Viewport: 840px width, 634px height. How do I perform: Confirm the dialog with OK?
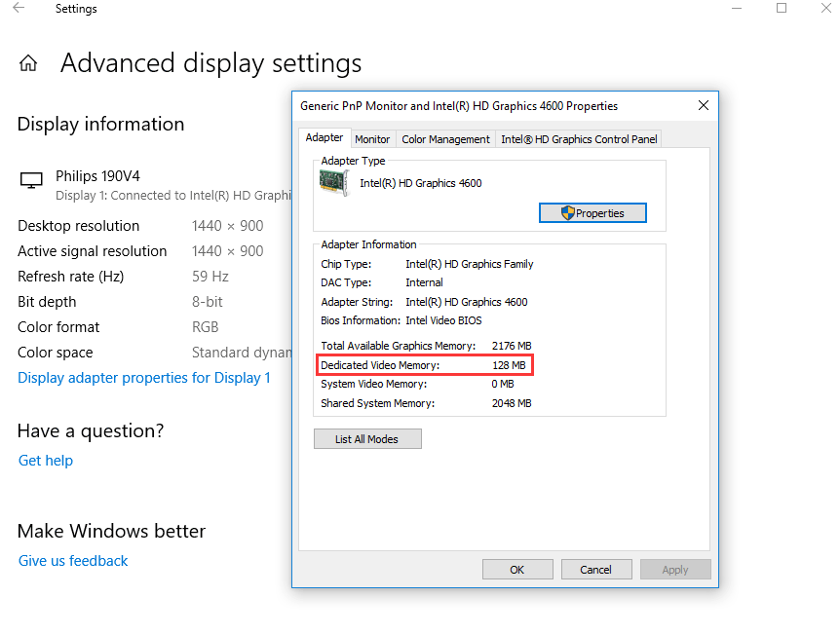[x=517, y=570]
